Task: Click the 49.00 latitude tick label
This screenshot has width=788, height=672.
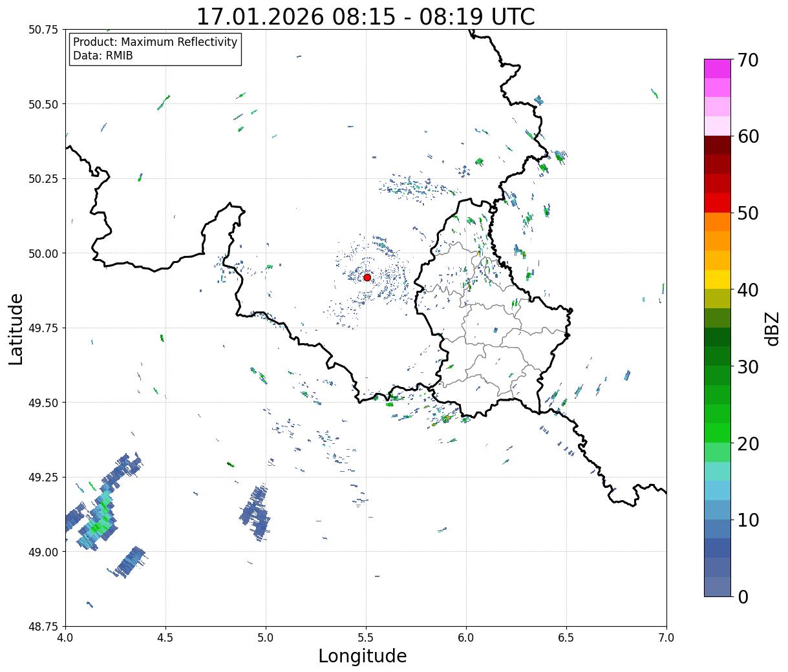Action: coord(43,552)
